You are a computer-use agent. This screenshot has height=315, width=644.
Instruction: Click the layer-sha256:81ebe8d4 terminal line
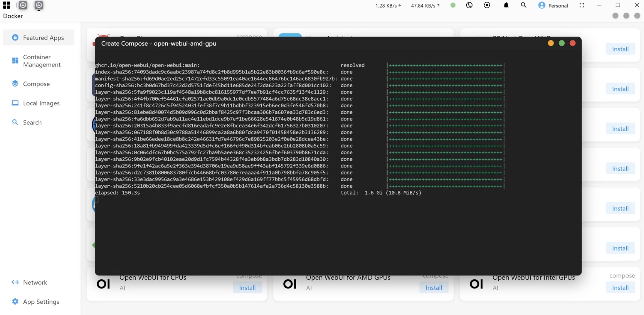pos(212,112)
